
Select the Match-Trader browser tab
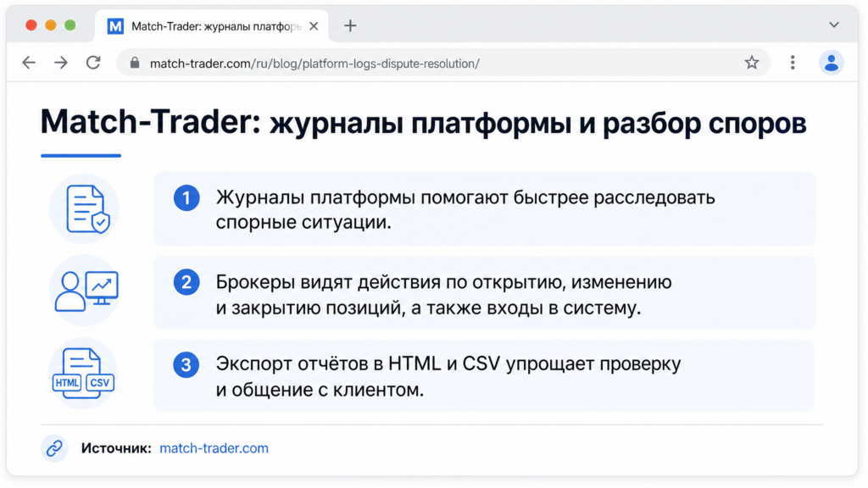pos(212,26)
